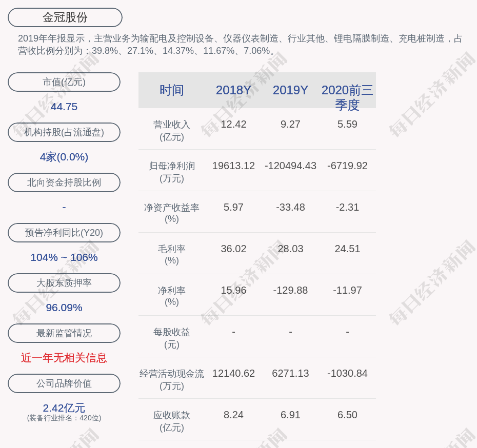Click the brand value 2.42亿元
477x448 pixels.
coord(64,408)
